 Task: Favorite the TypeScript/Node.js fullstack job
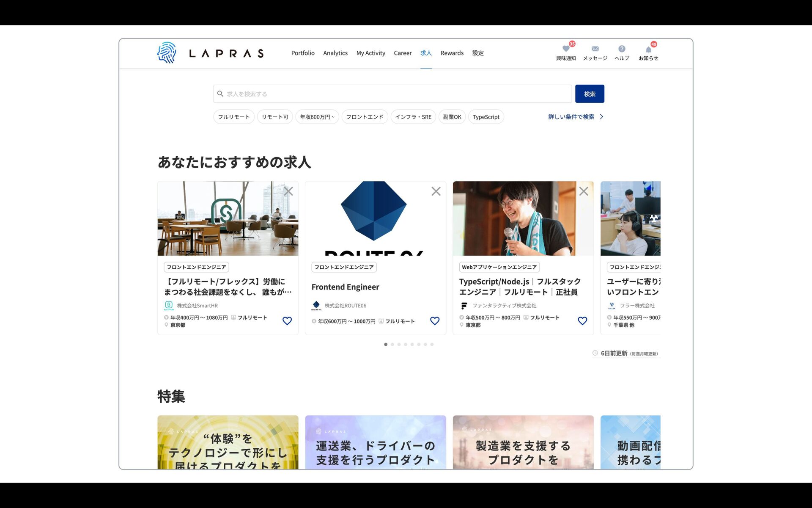pos(582,321)
